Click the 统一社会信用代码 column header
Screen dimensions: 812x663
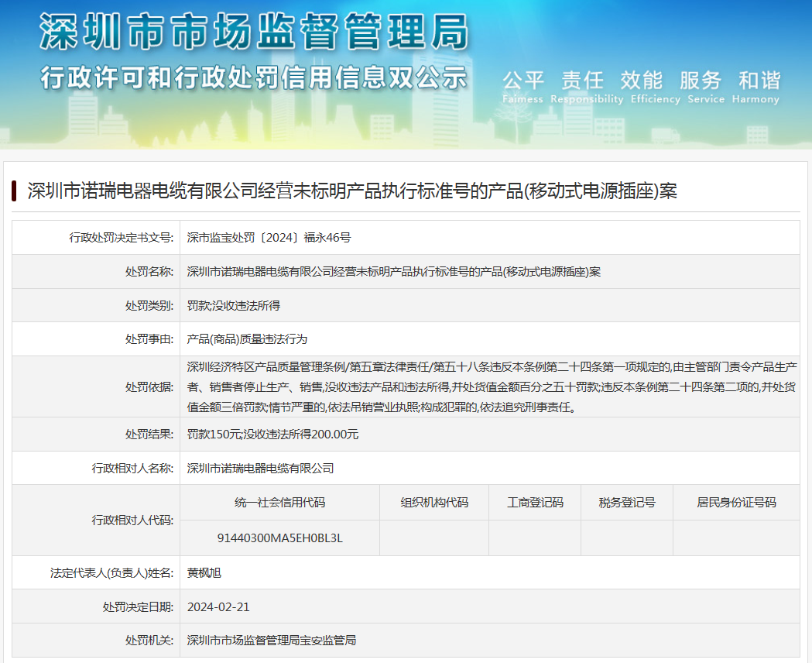click(279, 503)
